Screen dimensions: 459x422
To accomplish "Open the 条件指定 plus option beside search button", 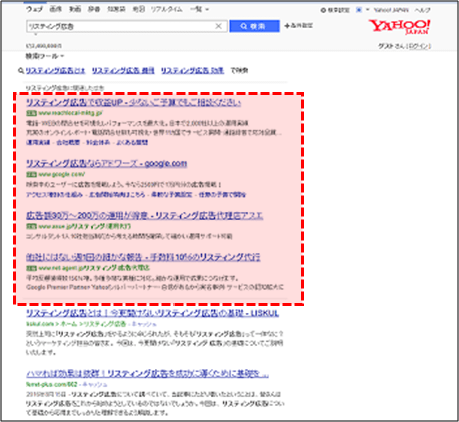I will [299, 25].
